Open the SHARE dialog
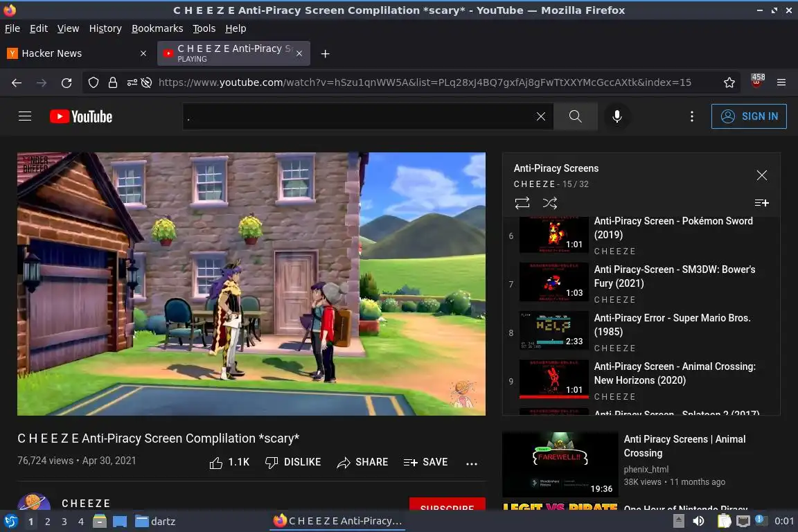This screenshot has height=532, width=798. (x=362, y=462)
